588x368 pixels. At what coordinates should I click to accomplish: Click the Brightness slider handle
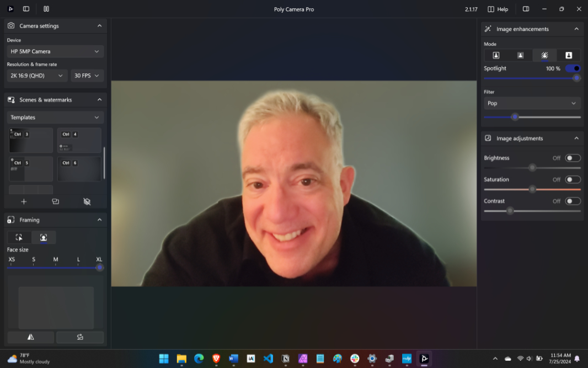(x=532, y=168)
